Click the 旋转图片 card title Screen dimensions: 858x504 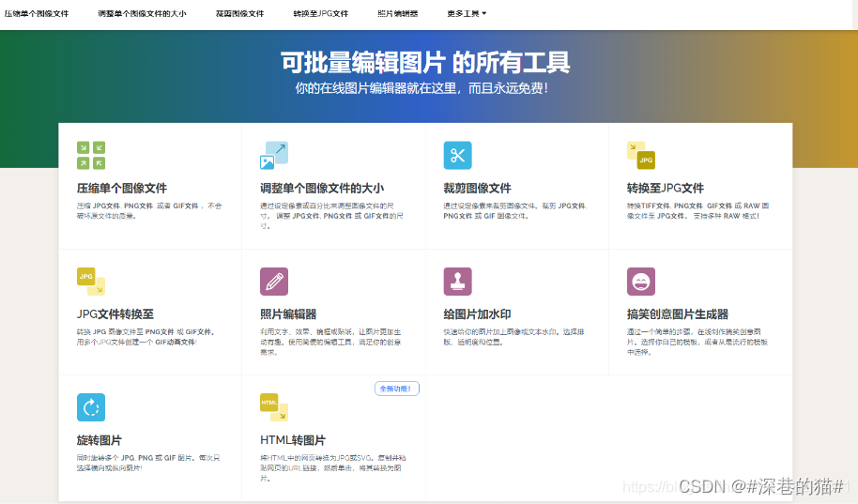[100, 440]
